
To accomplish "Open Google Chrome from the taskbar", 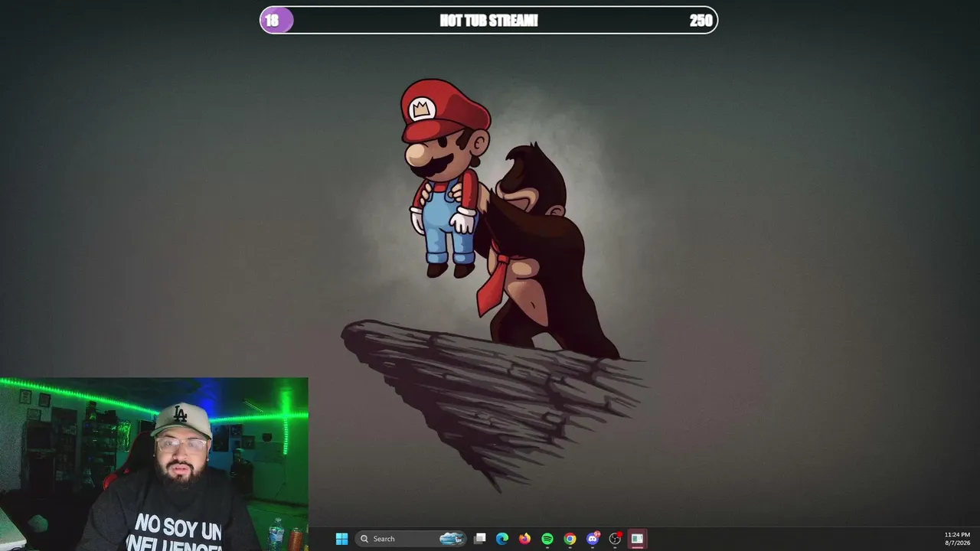I will pyautogui.click(x=570, y=539).
